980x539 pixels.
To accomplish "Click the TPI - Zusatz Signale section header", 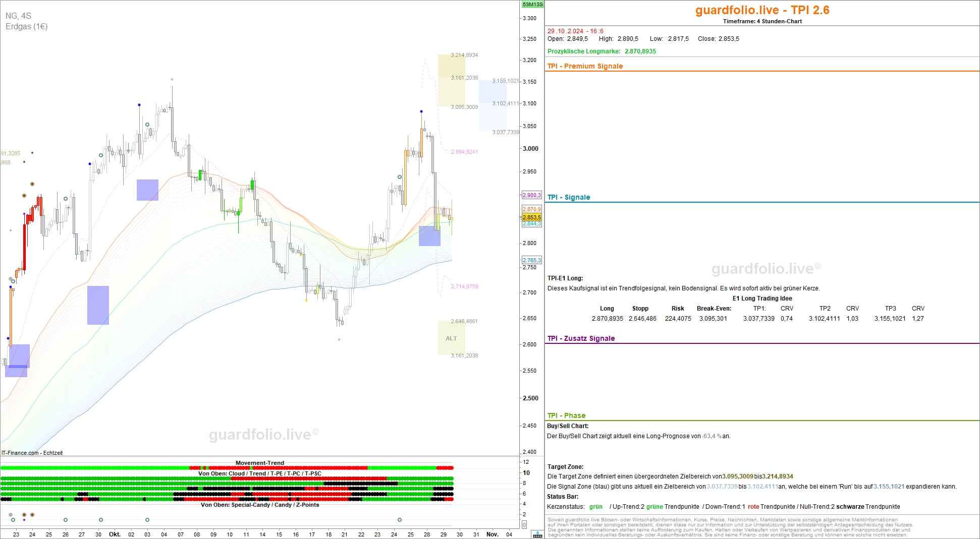I will (x=581, y=338).
